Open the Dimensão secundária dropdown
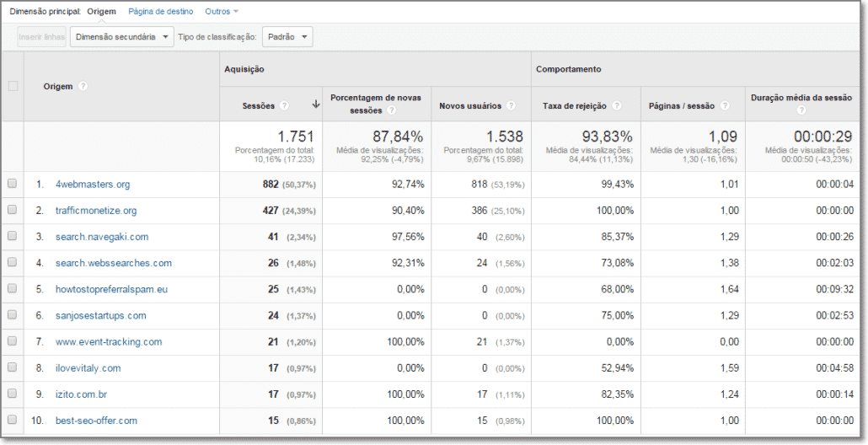This screenshot has height=445, width=868. point(122,37)
